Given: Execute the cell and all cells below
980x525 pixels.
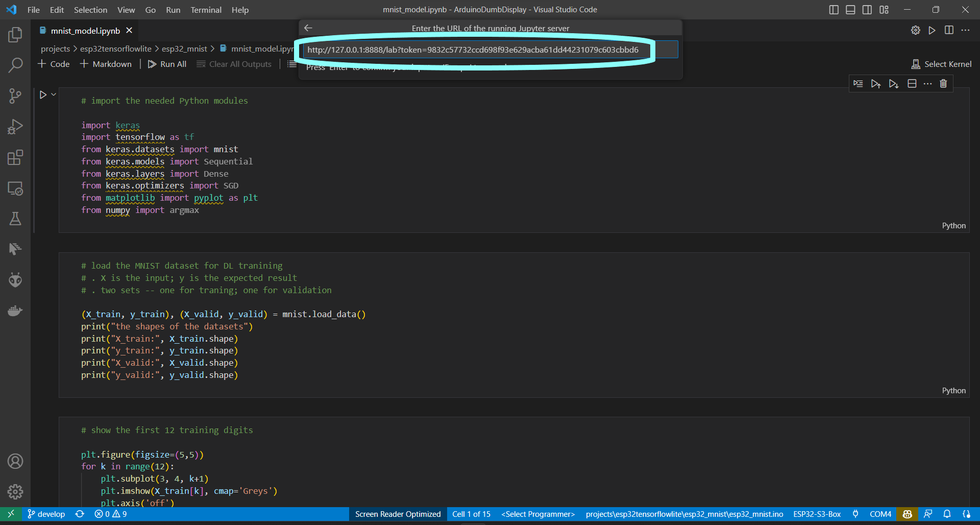Looking at the screenshot, I should pos(894,83).
